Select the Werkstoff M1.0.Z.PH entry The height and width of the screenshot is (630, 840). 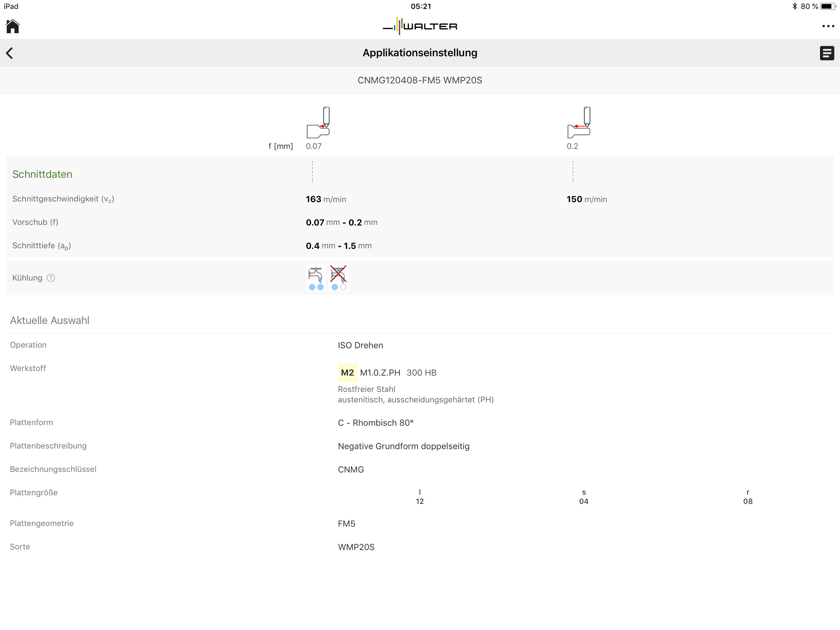point(380,373)
